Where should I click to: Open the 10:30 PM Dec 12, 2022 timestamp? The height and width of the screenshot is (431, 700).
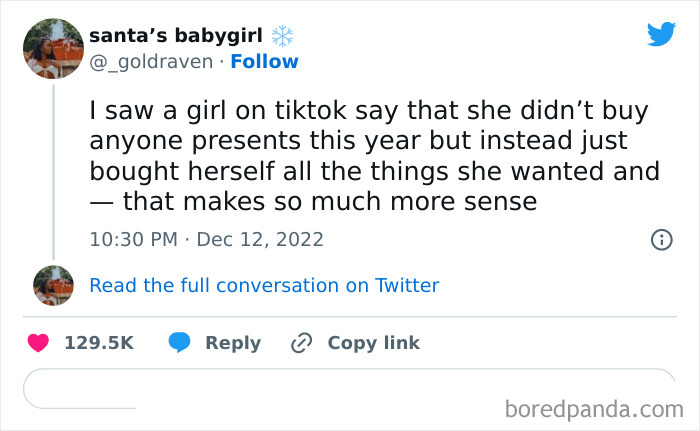(x=206, y=240)
